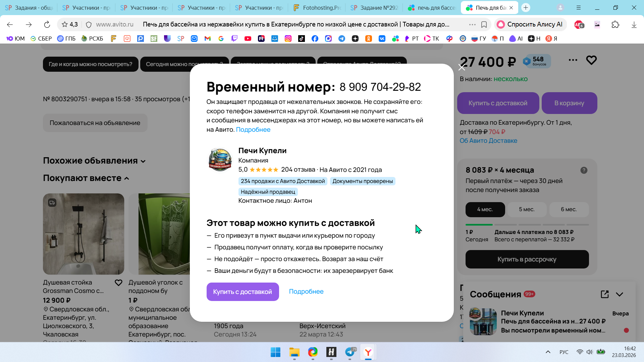Open browser extensions puzzle icon
The image size is (644, 362).
pyautogui.click(x=615, y=24)
